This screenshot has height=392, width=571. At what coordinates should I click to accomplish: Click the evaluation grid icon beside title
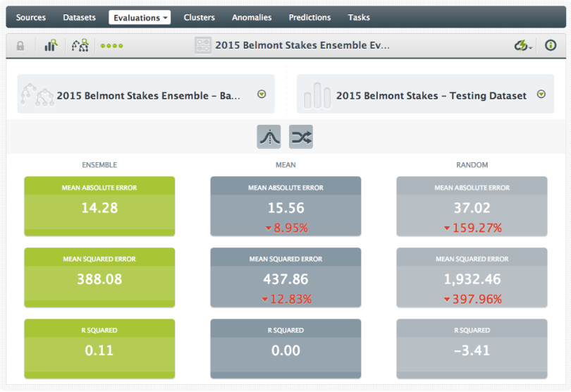pos(203,46)
